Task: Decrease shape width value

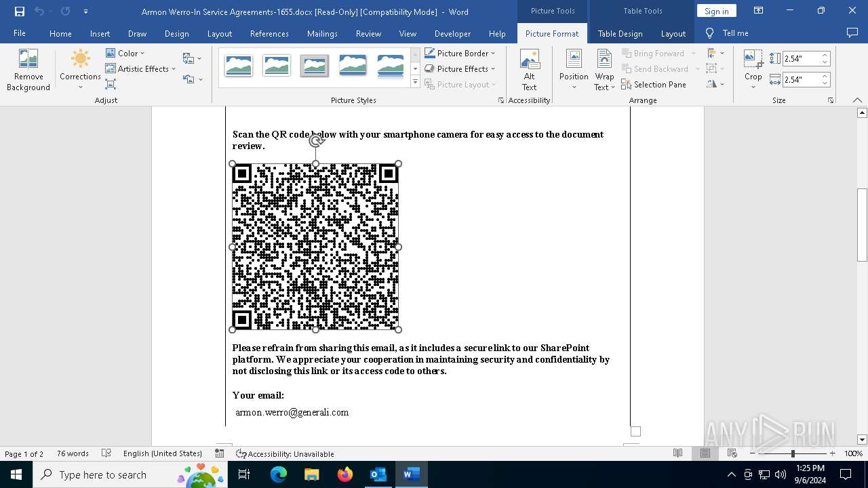Action: tap(825, 83)
